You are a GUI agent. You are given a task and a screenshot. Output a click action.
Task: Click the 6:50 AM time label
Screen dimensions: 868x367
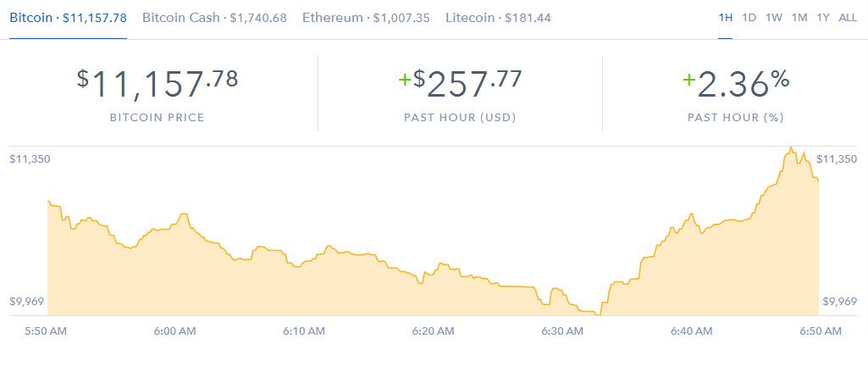pyautogui.click(x=821, y=331)
